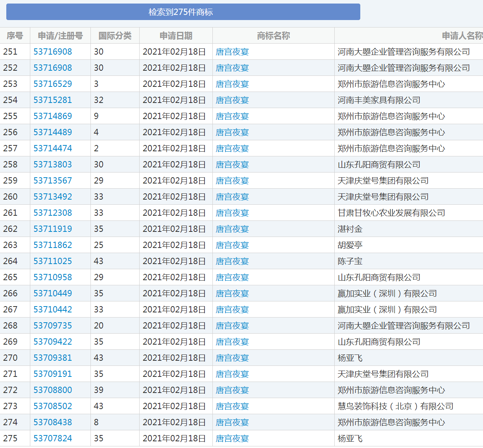Click the 商标名称 column header
The image size is (483, 448).
[273, 36]
